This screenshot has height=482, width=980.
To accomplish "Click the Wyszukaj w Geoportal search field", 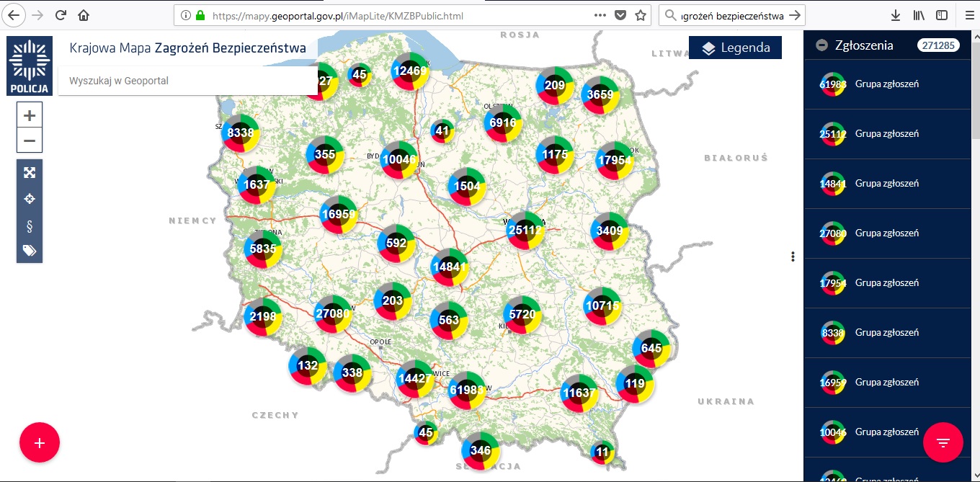I will tap(187, 81).
